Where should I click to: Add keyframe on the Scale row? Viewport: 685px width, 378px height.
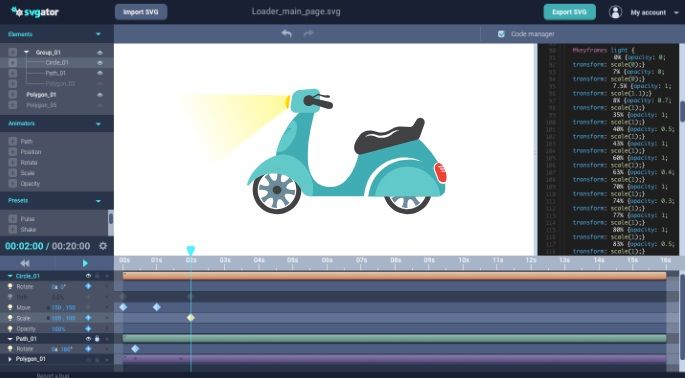click(x=88, y=318)
